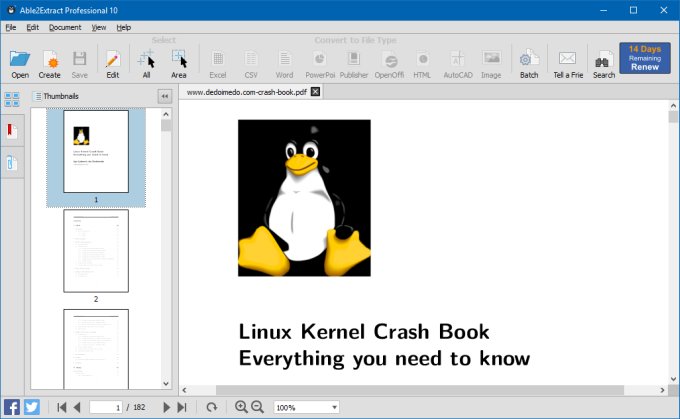Select the www.dedoimedo.com-crash-book.pdf tab
680x419 pixels.
tap(246, 92)
